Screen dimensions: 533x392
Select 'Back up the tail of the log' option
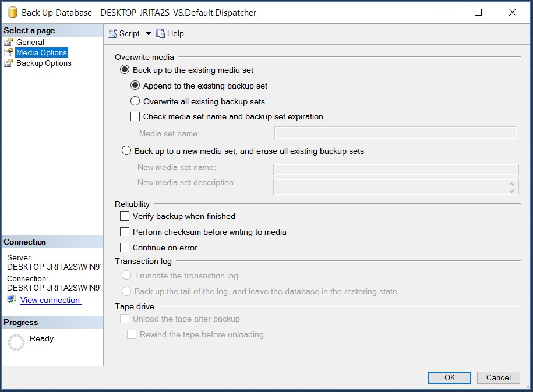click(126, 291)
